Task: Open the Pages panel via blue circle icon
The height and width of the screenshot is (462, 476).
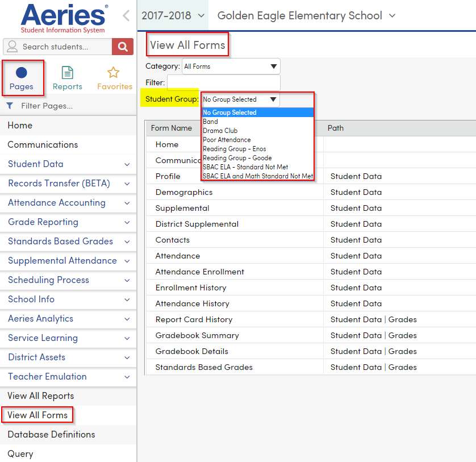Action: pyautogui.click(x=23, y=72)
